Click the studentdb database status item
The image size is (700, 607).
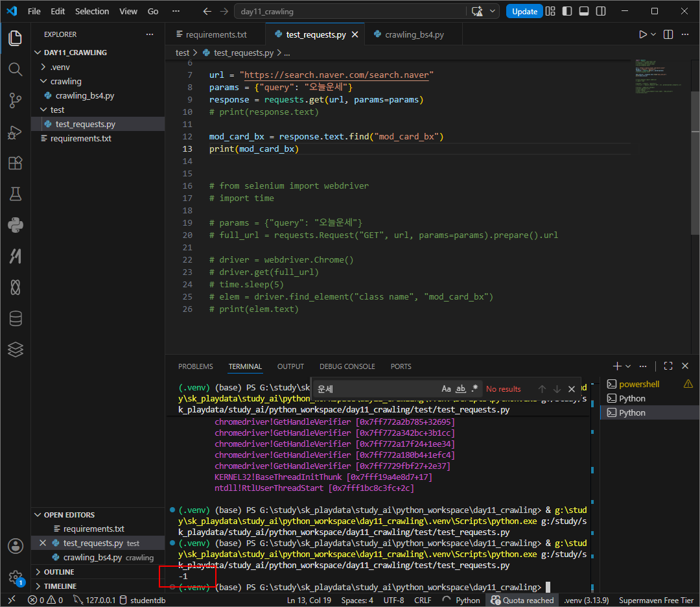click(143, 601)
